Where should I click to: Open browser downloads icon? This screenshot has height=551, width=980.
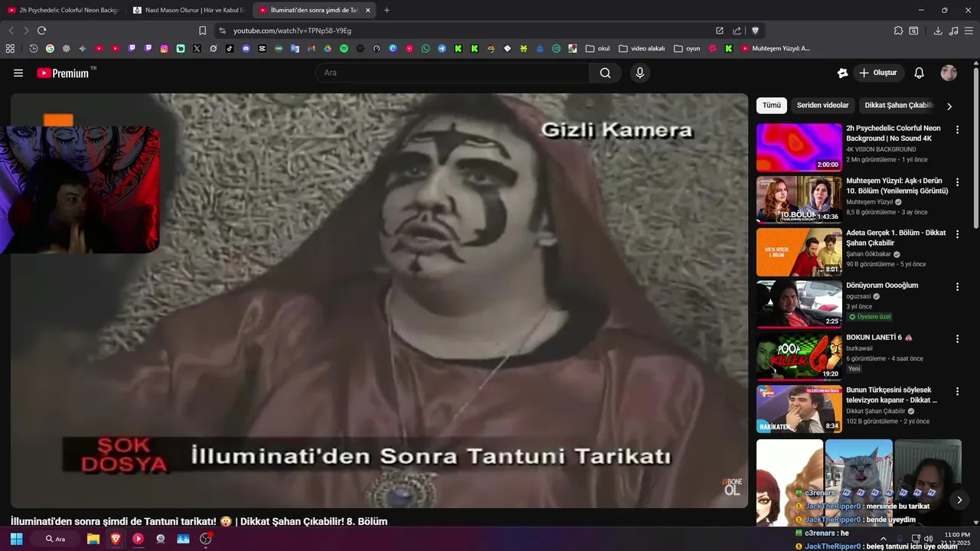click(938, 31)
